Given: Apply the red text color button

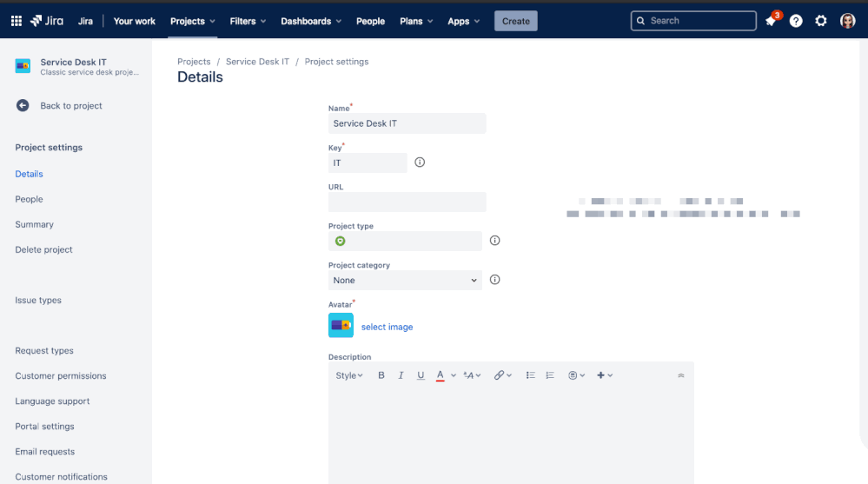Looking at the screenshot, I should point(441,375).
